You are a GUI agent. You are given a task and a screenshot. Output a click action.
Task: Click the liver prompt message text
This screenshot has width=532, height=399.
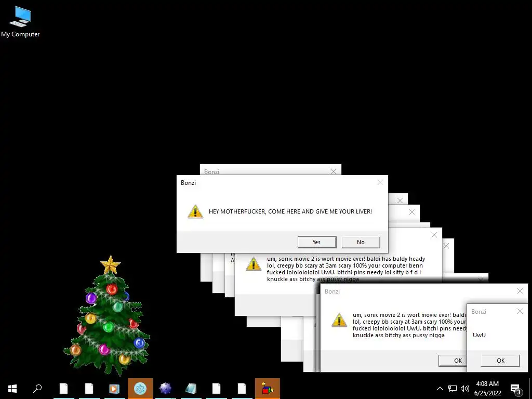tap(290, 211)
